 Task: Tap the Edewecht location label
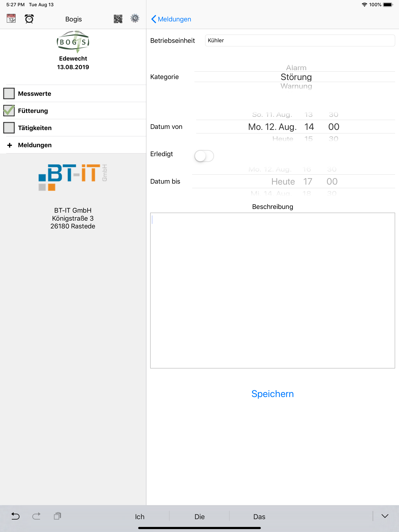tap(73, 58)
